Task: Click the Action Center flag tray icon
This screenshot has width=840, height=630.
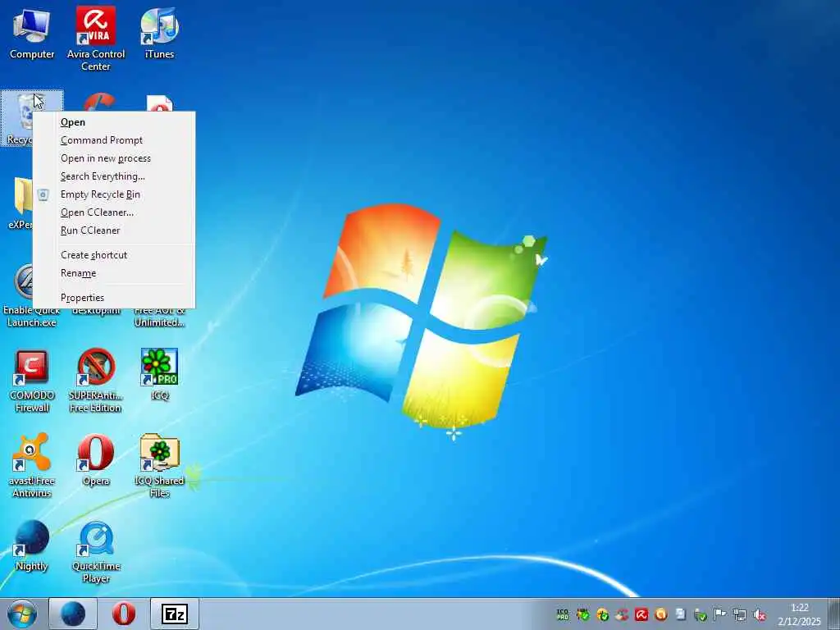Action: click(719, 614)
